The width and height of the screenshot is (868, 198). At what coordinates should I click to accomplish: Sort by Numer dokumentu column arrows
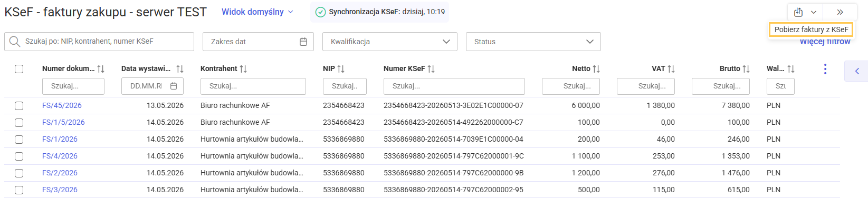coord(101,69)
